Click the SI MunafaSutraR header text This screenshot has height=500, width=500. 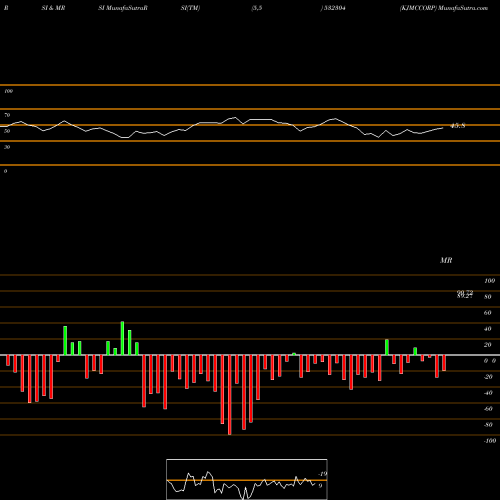pos(123,8)
